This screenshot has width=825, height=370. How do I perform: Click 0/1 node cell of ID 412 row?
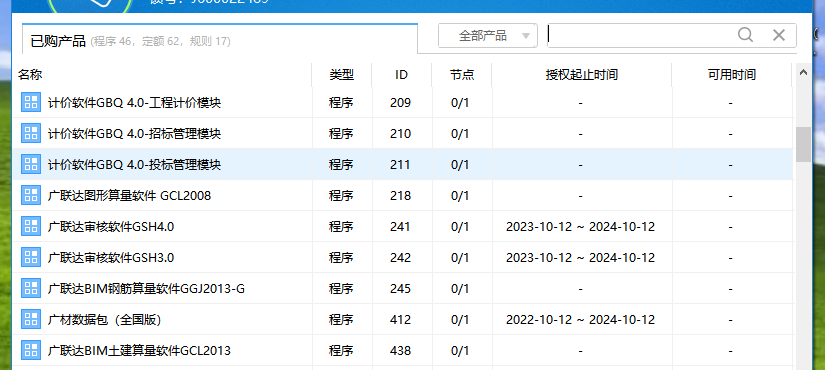[x=460, y=319]
